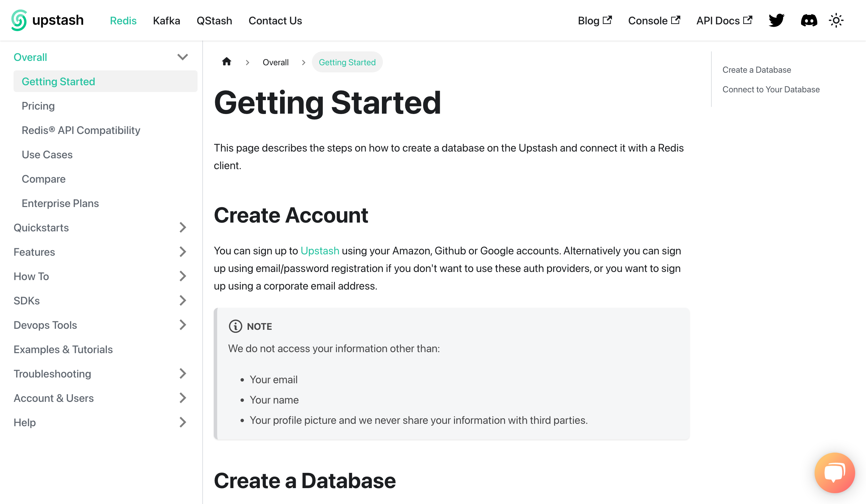Click the NOTE info icon
The image size is (866, 504).
235,326
